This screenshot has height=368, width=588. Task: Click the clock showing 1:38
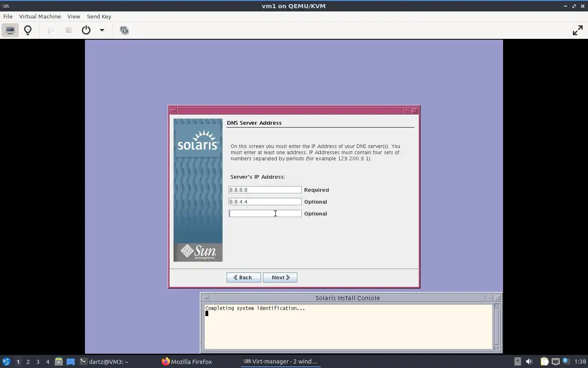coord(580,361)
